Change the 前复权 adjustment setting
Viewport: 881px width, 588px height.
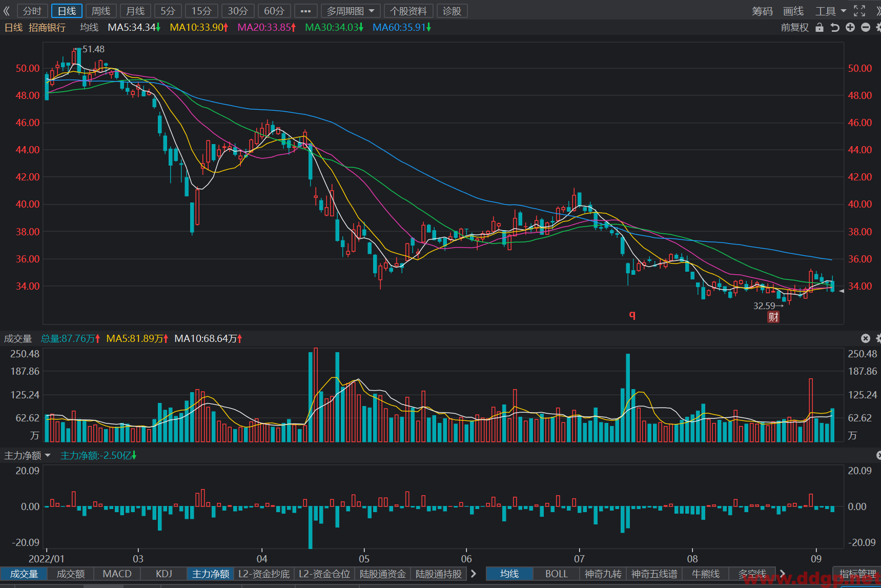point(795,28)
